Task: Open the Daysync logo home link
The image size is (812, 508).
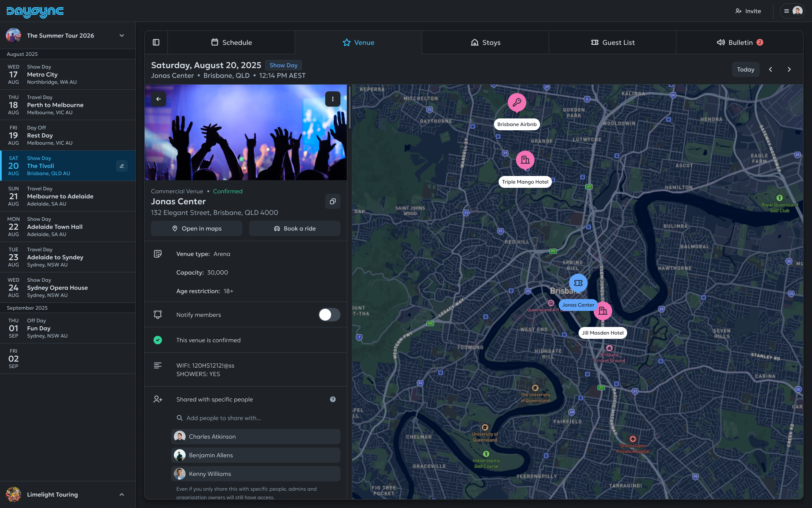Action: click(35, 12)
